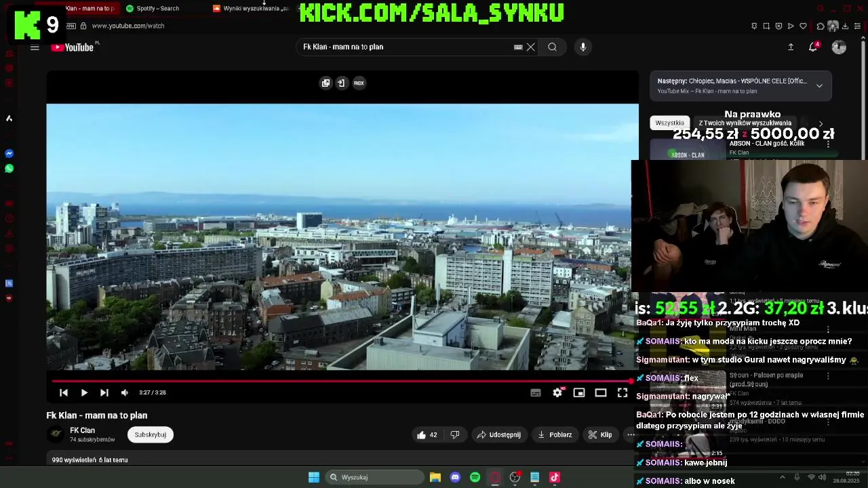The height and width of the screenshot is (488, 868).
Task: Open the on-screen keyboard icon in search
Action: (518, 47)
